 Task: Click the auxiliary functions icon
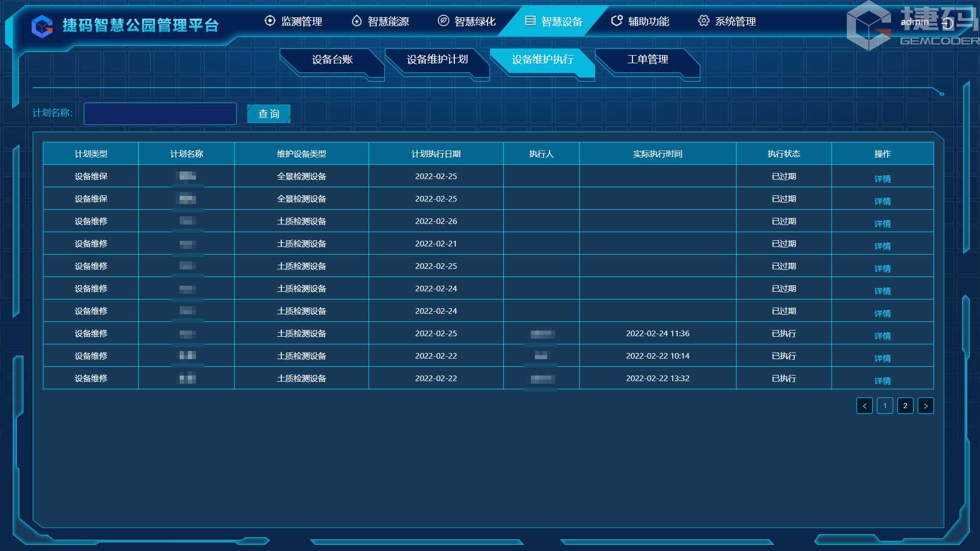tap(617, 21)
